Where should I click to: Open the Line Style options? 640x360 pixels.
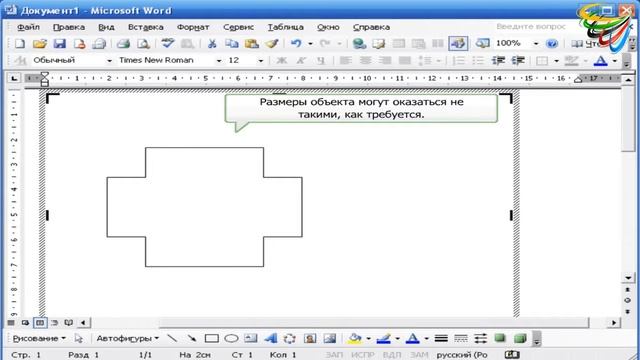tap(441, 338)
